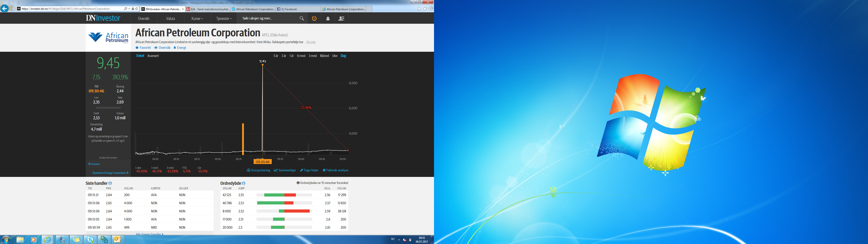
Task: Click the Energi sector link
Action: (x=180, y=47)
